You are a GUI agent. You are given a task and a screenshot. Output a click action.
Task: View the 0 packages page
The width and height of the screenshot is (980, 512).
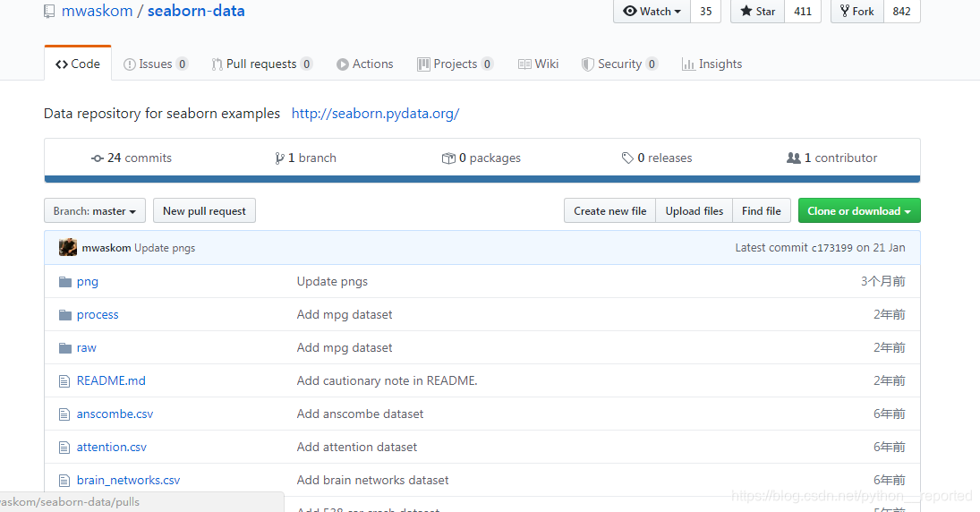(x=481, y=158)
